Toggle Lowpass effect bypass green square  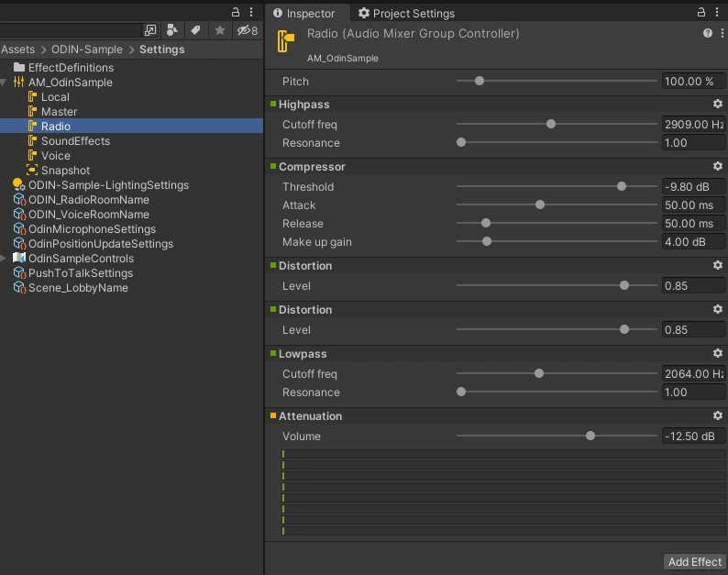click(273, 353)
